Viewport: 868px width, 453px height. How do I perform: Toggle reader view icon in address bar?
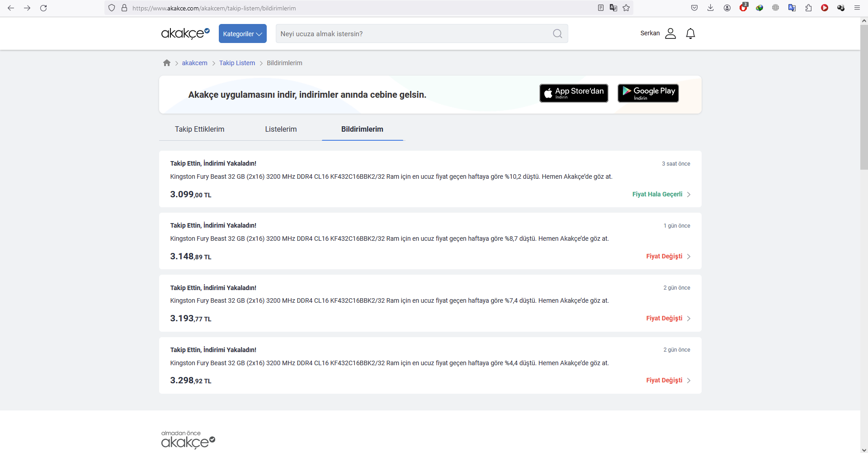pos(601,8)
